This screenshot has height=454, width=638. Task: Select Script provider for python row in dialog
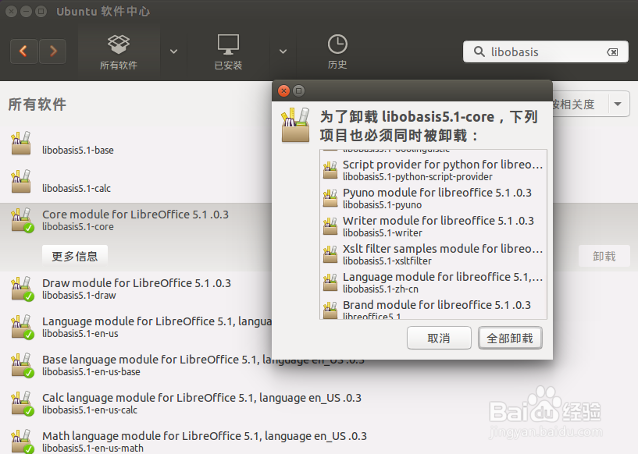pos(433,170)
